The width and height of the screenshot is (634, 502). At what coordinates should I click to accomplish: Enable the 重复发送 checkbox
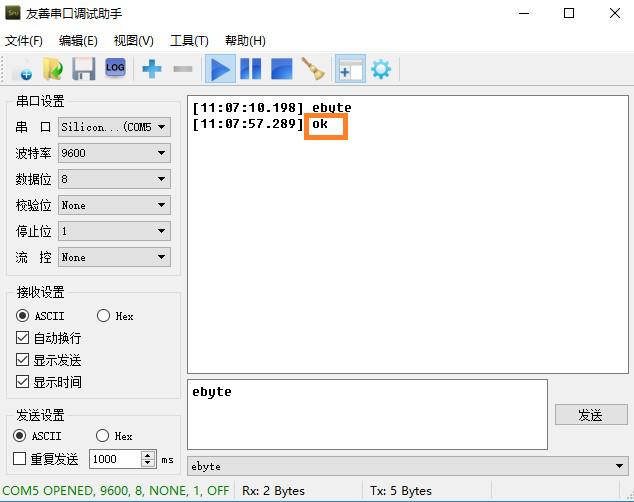(x=19, y=459)
